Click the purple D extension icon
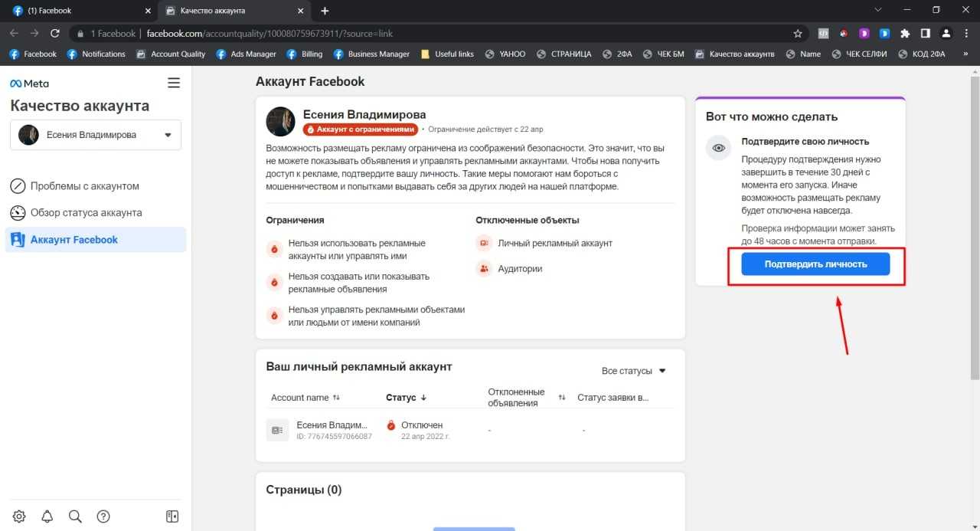The image size is (980, 531). click(864, 34)
